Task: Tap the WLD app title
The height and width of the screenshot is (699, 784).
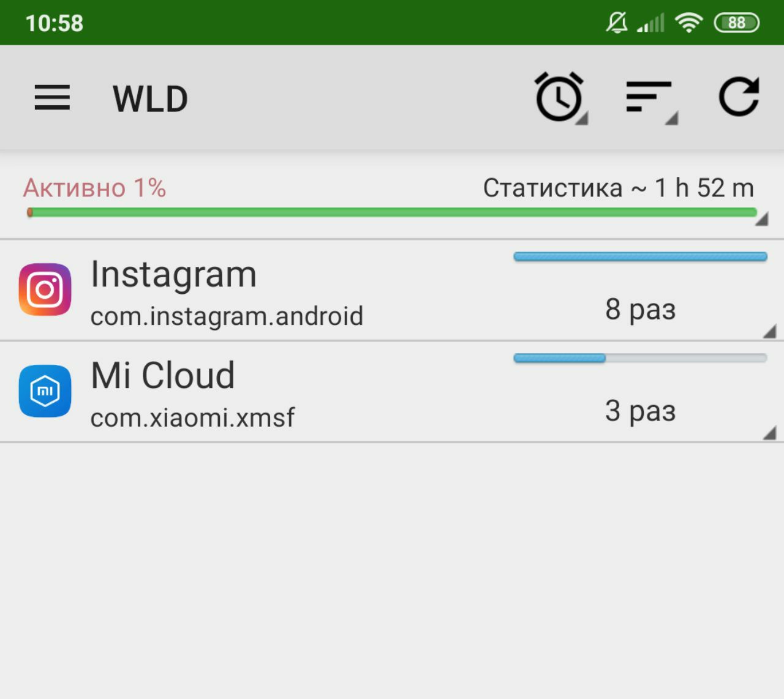Action: point(150,99)
